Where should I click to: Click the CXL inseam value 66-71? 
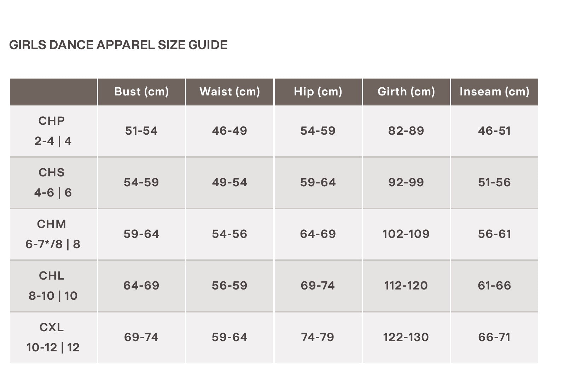(494, 337)
